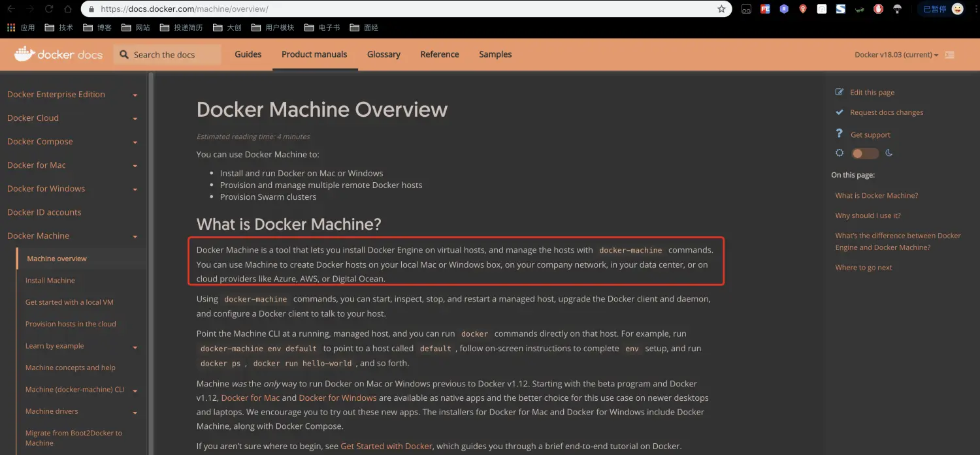The image size is (980, 455).
Task: Open the Docker for Mac inline link
Action: coord(250,398)
